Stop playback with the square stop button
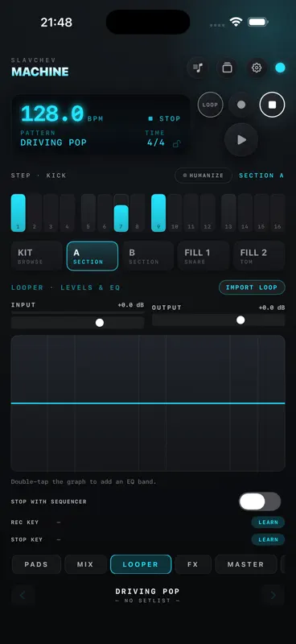The image size is (296, 644). [x=272, y=105]
